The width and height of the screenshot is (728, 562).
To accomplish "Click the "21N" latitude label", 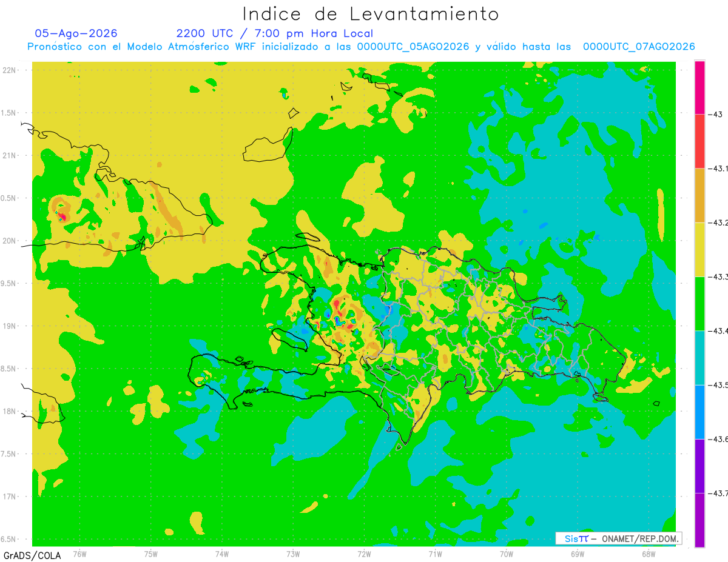I will [x=10, y=155].
